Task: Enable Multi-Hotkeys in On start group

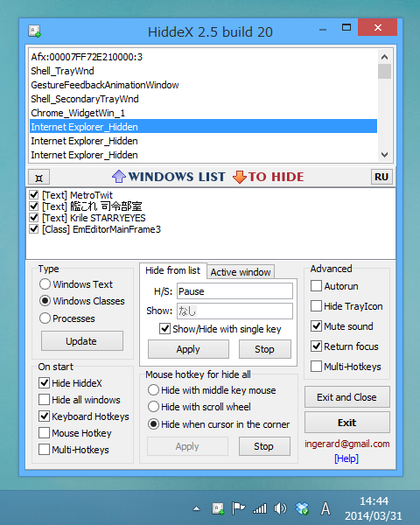Action: [x=73, y=450]
